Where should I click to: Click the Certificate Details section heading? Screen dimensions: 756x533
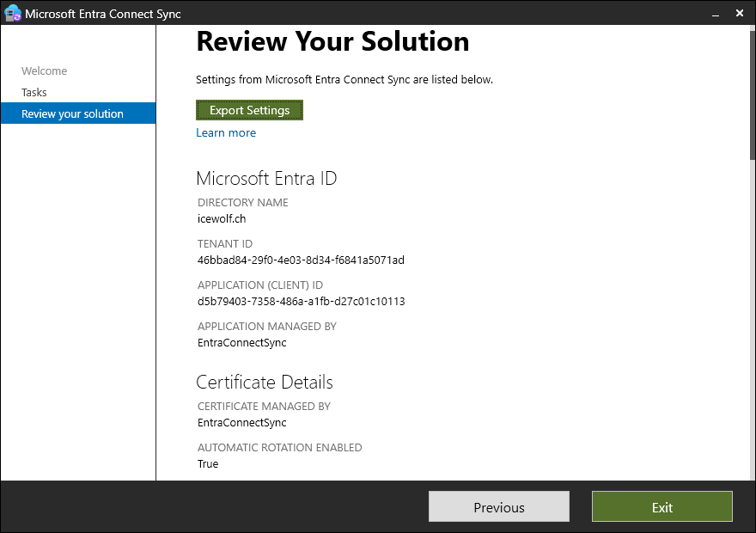click(265, 382)
